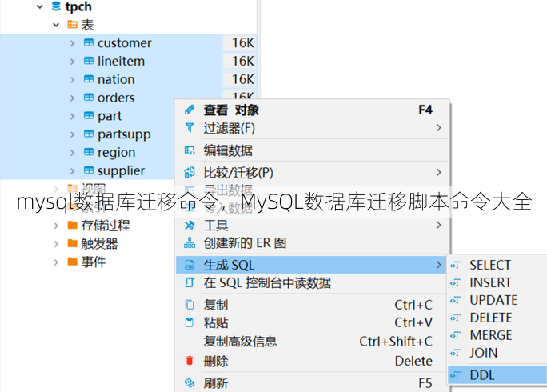
Task: Click the tools icon beside 工具
Action: tap(190, 225)
